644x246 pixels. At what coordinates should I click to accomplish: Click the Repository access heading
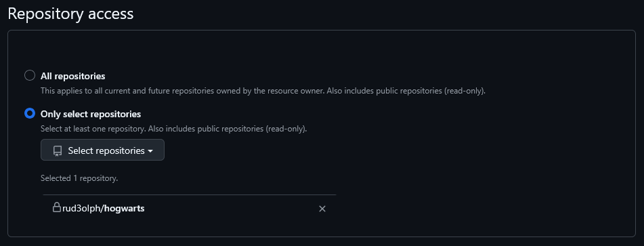coord(70,14)
